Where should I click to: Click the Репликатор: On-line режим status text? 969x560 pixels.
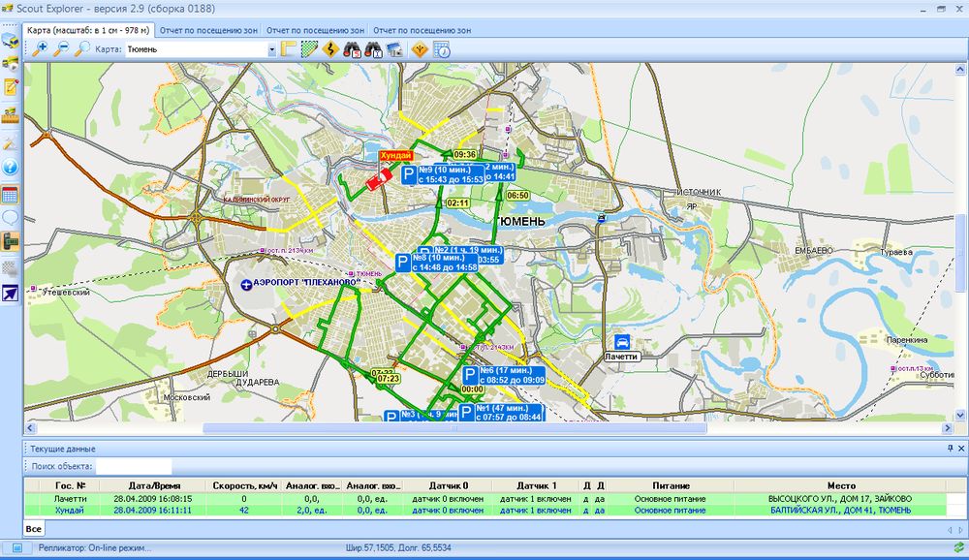point(95,547)
